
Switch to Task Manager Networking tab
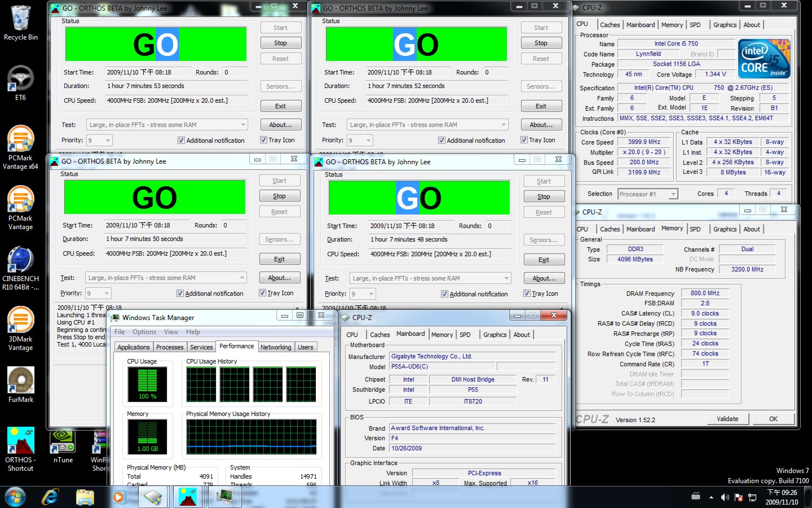(276, 347)
